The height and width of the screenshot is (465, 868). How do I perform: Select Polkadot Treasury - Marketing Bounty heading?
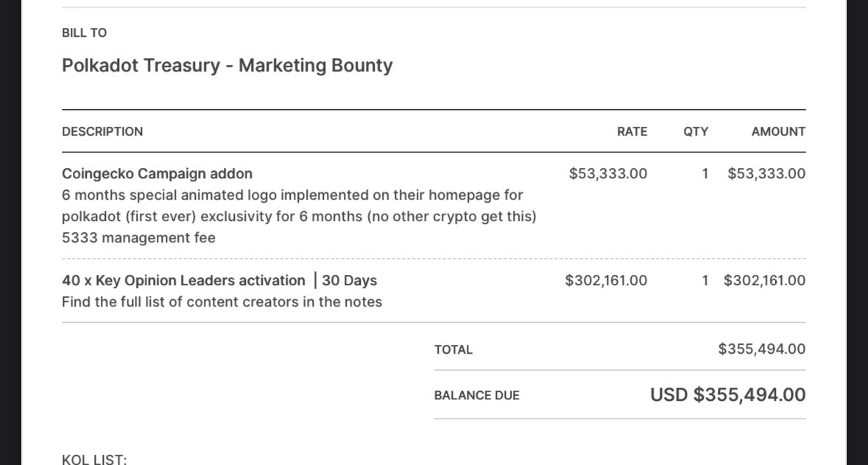click(227, 66)
